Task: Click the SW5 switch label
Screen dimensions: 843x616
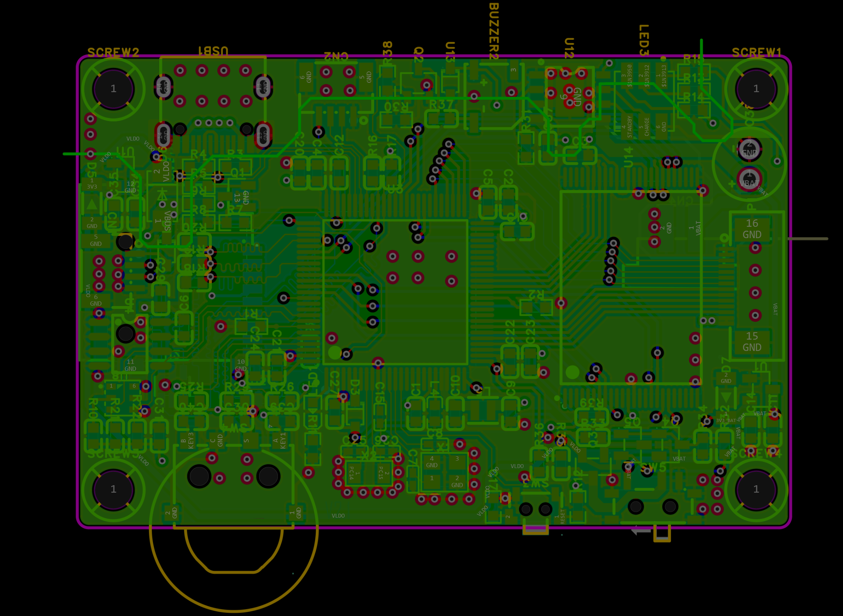Action: coord(653,468)
